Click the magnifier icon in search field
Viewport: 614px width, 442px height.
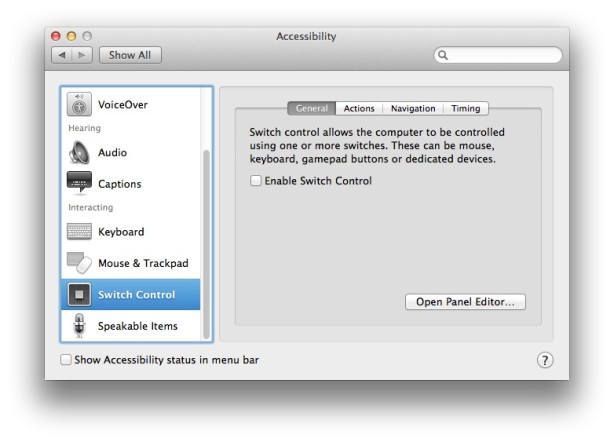click(442, 55)
